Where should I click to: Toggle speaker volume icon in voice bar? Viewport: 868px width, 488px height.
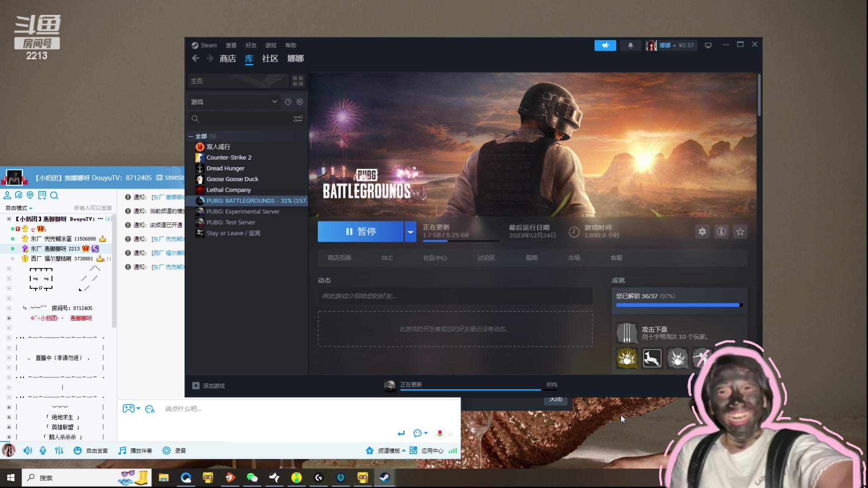tap(28, 450)
